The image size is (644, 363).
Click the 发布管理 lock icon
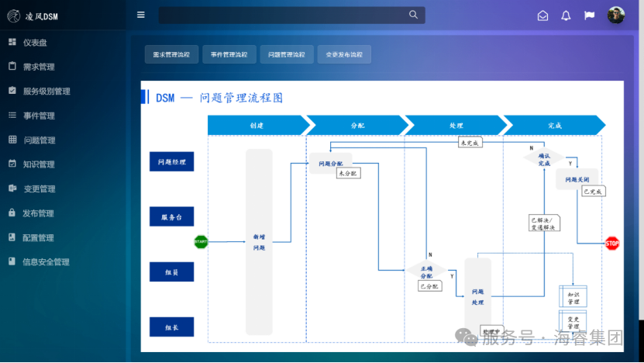[12, 213]
